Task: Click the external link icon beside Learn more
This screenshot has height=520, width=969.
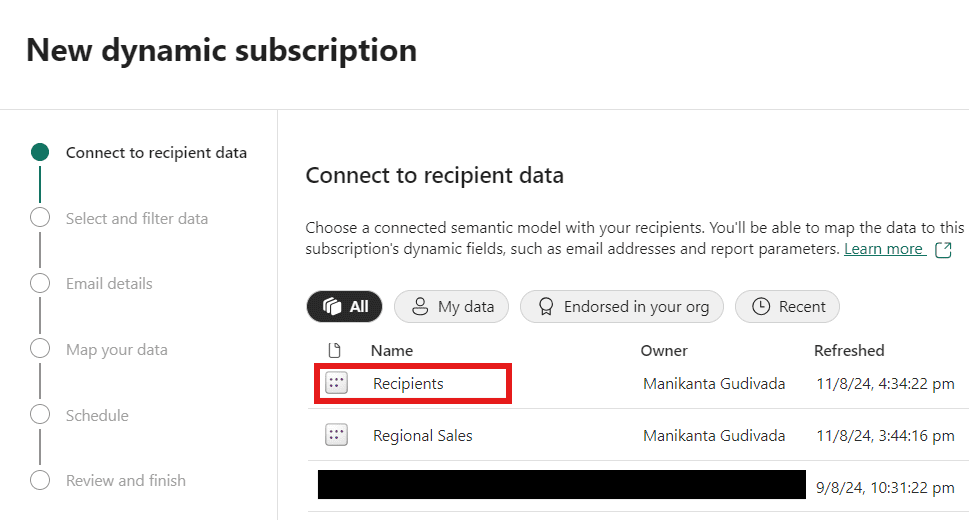Action: [942, 250]
